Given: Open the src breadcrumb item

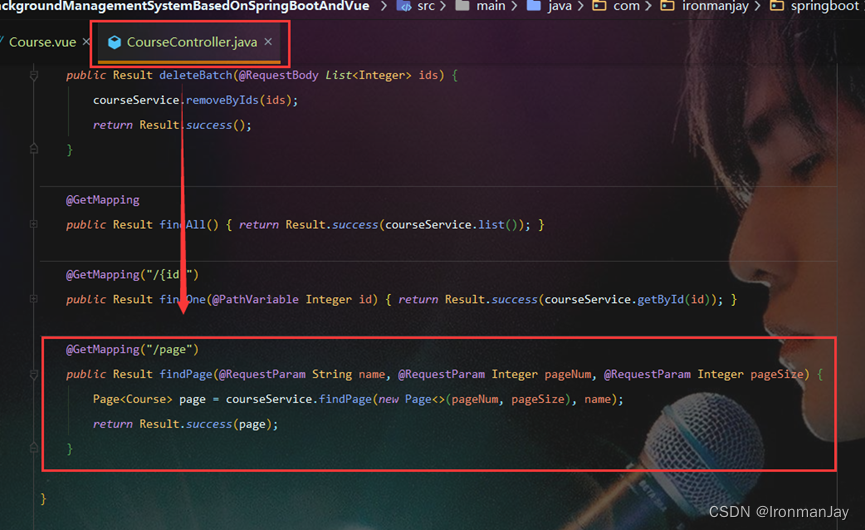Looking at the screenshot, I should pos(426,6).
